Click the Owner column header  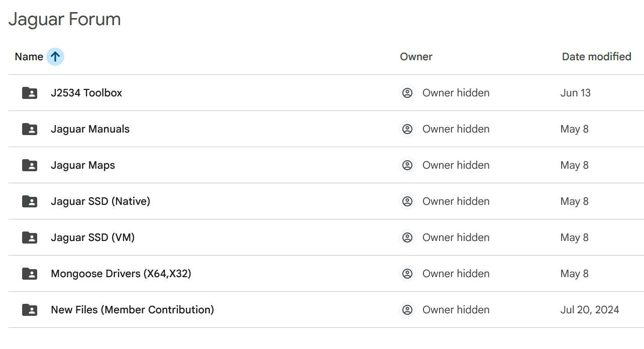click(416, 57)
